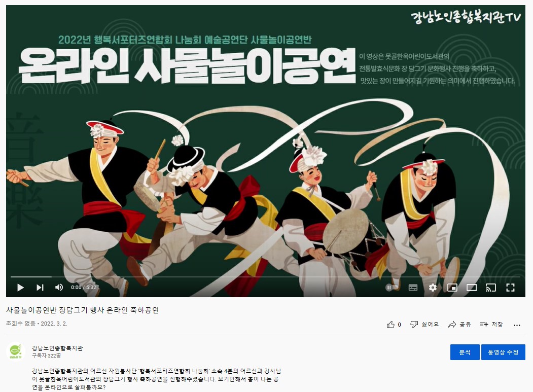Switch to miniplayer mode

pos(452,288)
